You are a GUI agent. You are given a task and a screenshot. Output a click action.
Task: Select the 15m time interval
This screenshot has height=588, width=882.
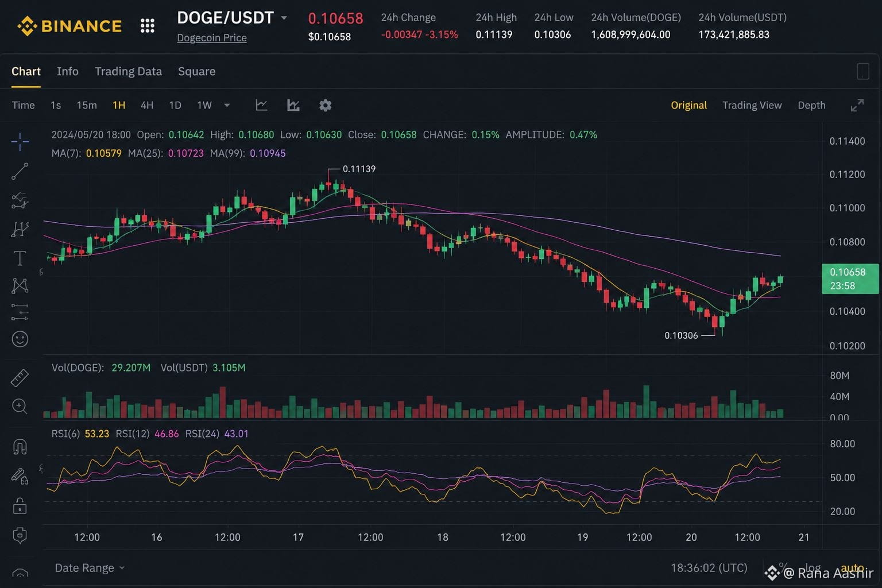[x=87, y=105]
